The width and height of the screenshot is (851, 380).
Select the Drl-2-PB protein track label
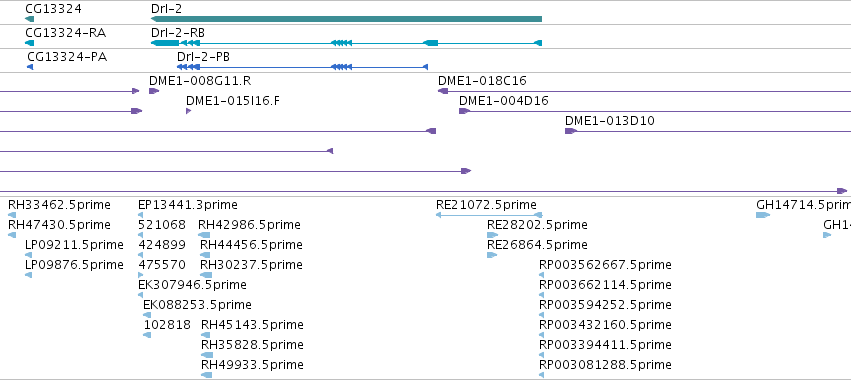pyautogui.click(x=204, y=57)
